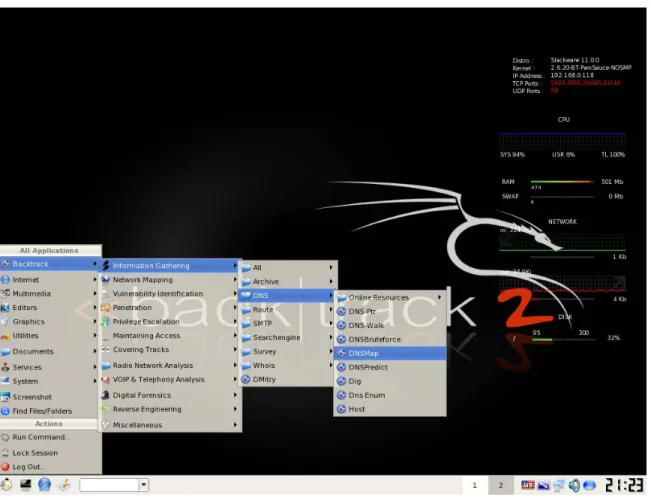Image resolution: width=651 pixels, height=500 pixels.
Task: Switch to virtual desktop 2
Action: [x=501, y=485]
